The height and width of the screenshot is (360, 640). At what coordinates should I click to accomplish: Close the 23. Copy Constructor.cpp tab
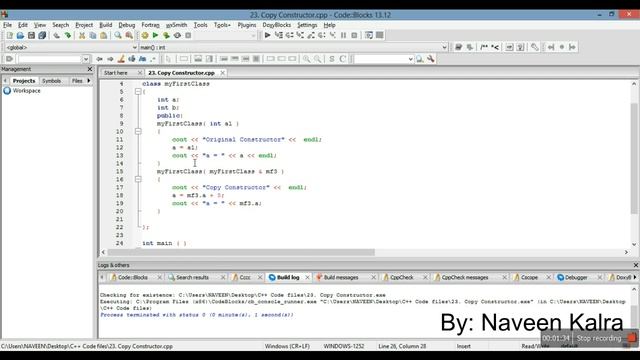222,73
